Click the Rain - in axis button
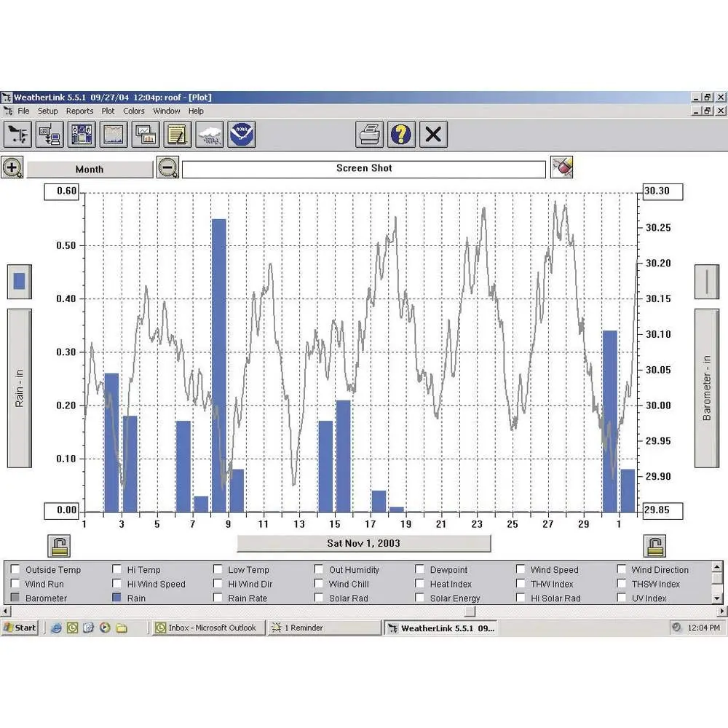 [x=20, y=388]
